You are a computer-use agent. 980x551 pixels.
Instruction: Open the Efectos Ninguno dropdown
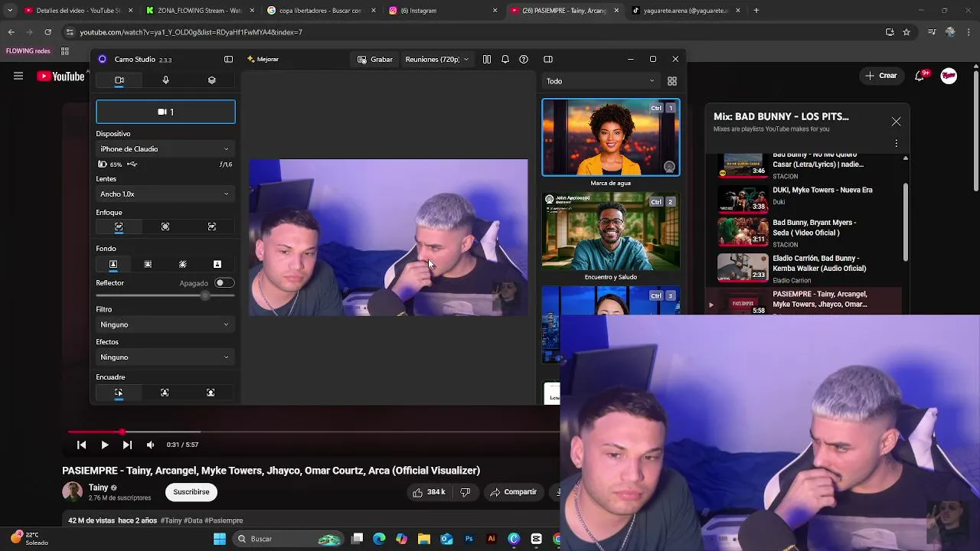165,357
